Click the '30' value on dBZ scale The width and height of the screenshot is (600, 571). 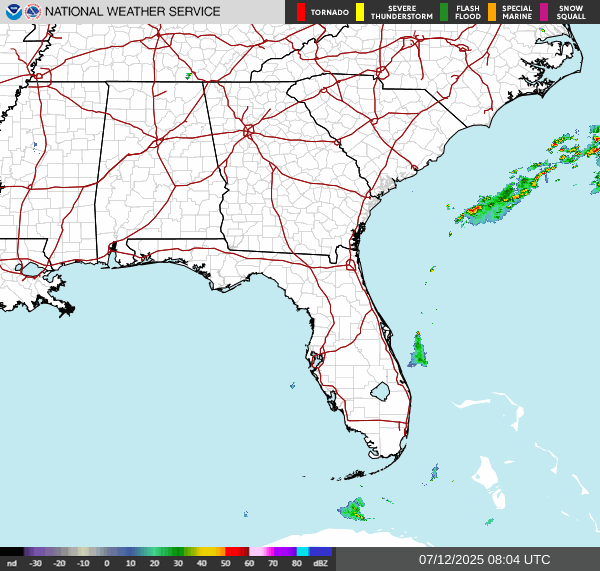click(x=178, y=563)
